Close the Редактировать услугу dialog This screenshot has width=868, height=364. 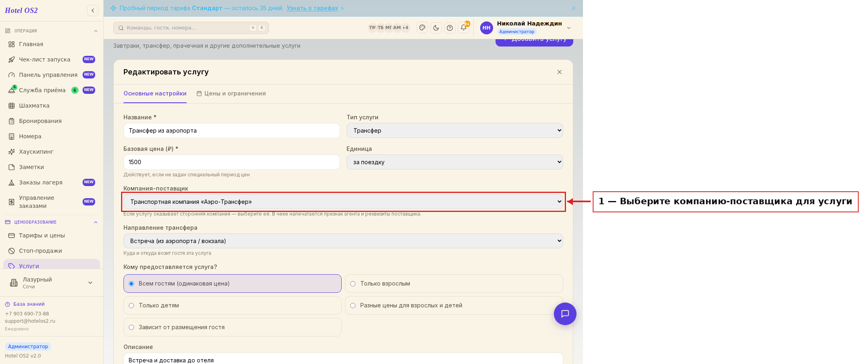tap(560, 72)
